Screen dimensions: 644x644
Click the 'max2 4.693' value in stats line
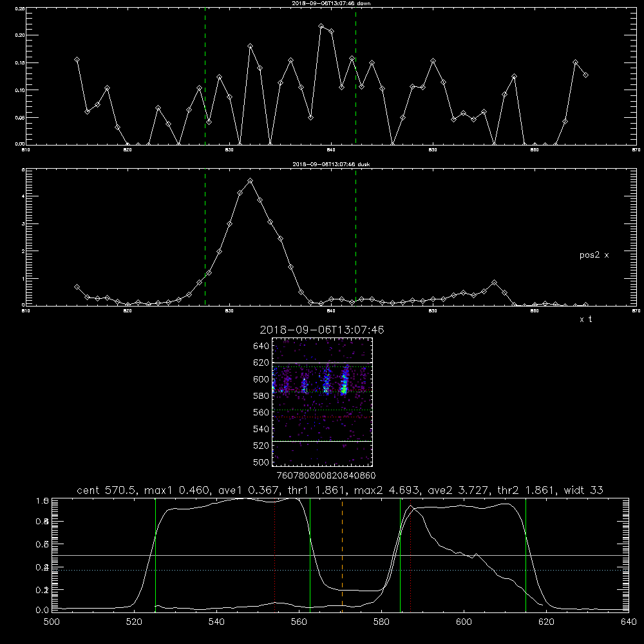pyautogui.click(x=387, y=490)
